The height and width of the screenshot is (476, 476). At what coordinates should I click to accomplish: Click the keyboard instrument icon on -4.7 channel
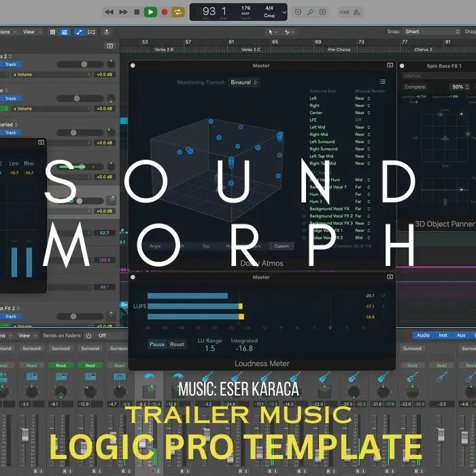tap(120, 377)
